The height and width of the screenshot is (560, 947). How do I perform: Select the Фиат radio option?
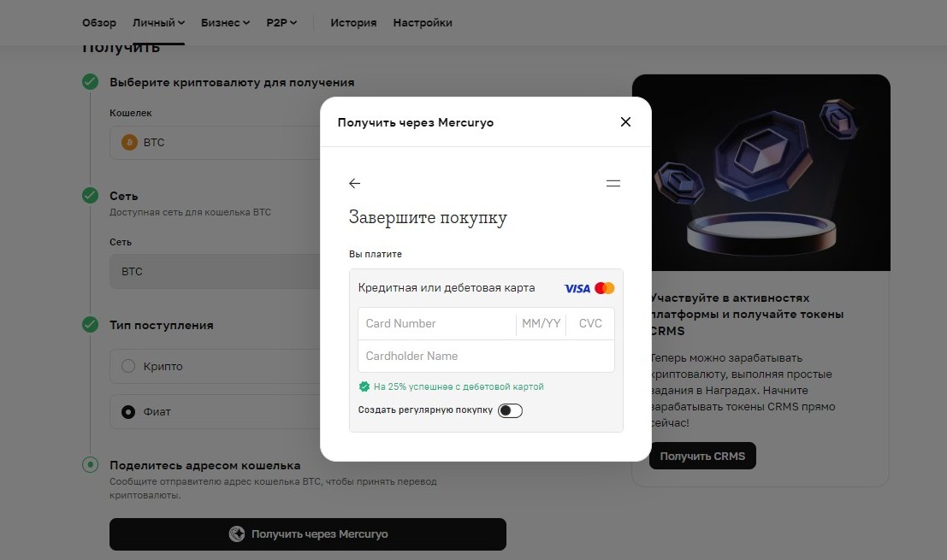pos(128,412)
